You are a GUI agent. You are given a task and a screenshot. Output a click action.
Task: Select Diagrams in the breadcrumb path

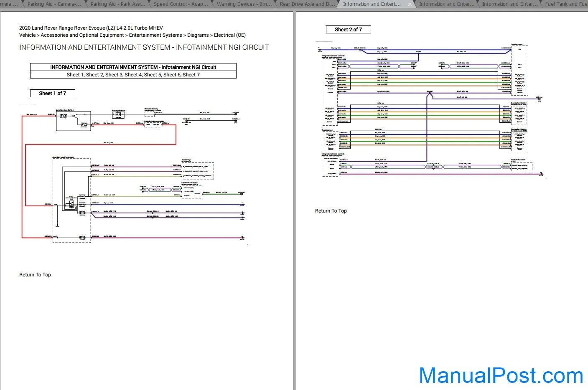coord(198,35)
